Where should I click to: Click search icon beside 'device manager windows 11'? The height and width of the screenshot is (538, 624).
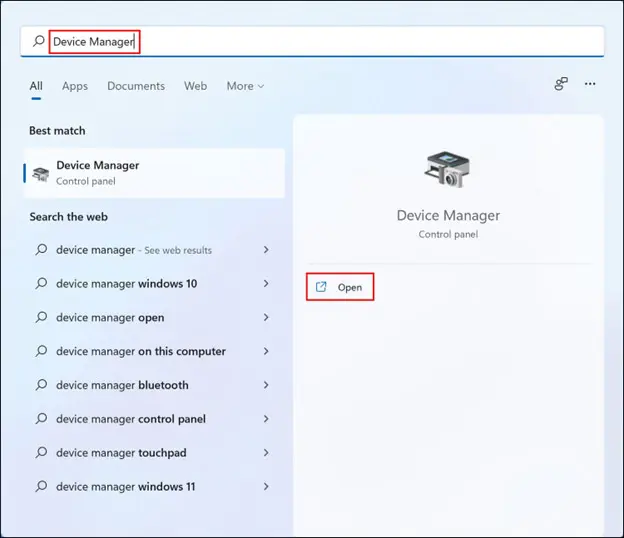point(41,486)
